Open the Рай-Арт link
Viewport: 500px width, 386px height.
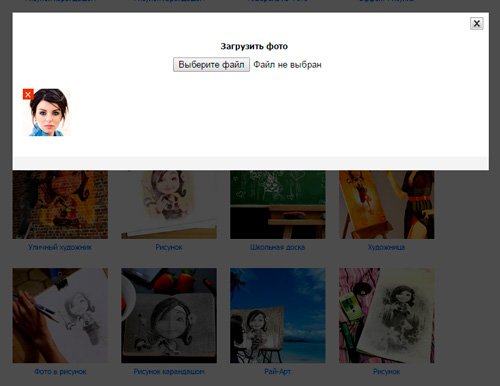pos(278,371)
